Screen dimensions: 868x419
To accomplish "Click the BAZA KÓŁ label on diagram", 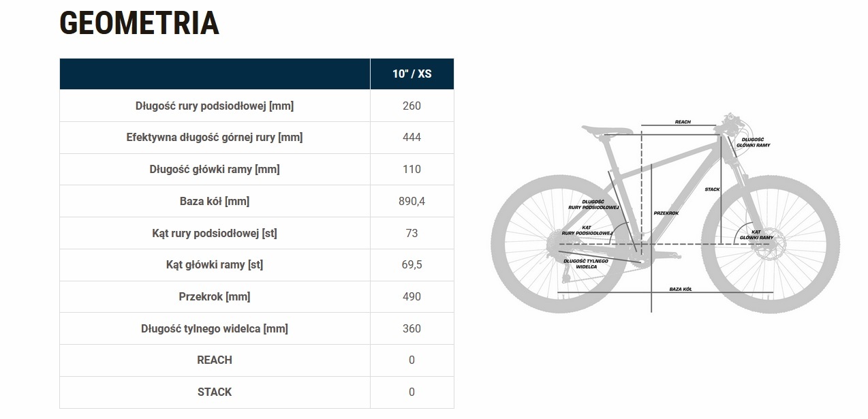I will click(x=680, y=290).
